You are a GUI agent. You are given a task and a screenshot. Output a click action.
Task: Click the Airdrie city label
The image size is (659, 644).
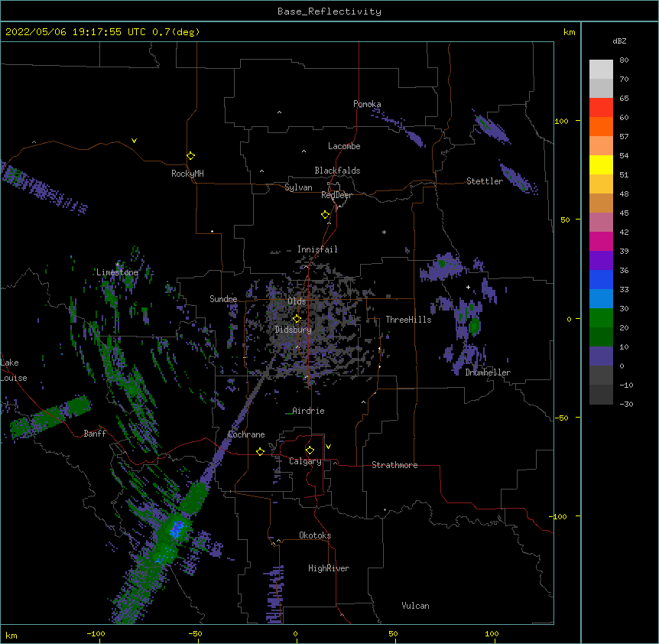[x=308, y=411]
